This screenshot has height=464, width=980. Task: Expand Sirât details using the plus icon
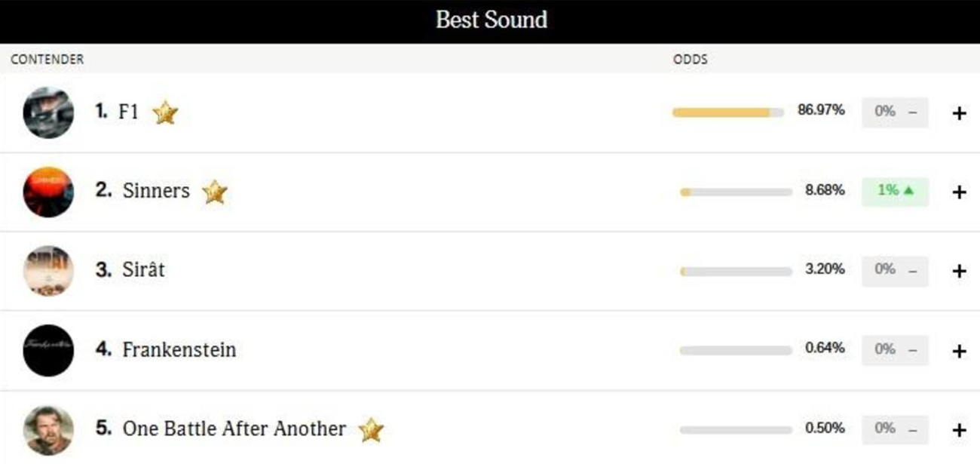959,271
